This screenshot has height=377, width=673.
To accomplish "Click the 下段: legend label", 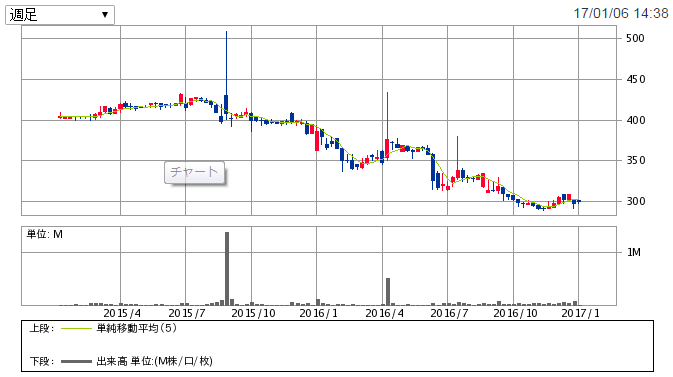I will 42,362.
